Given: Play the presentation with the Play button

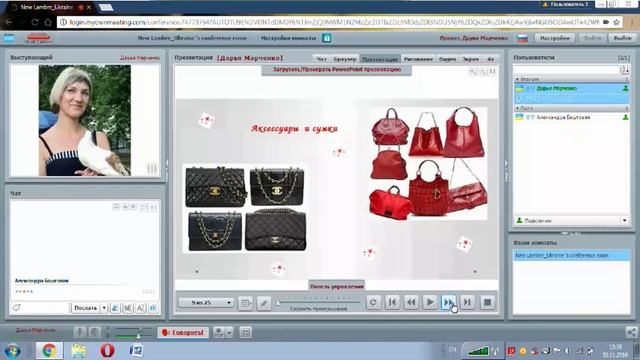Looking at the screenshot, I should click(x=429, y=302).
